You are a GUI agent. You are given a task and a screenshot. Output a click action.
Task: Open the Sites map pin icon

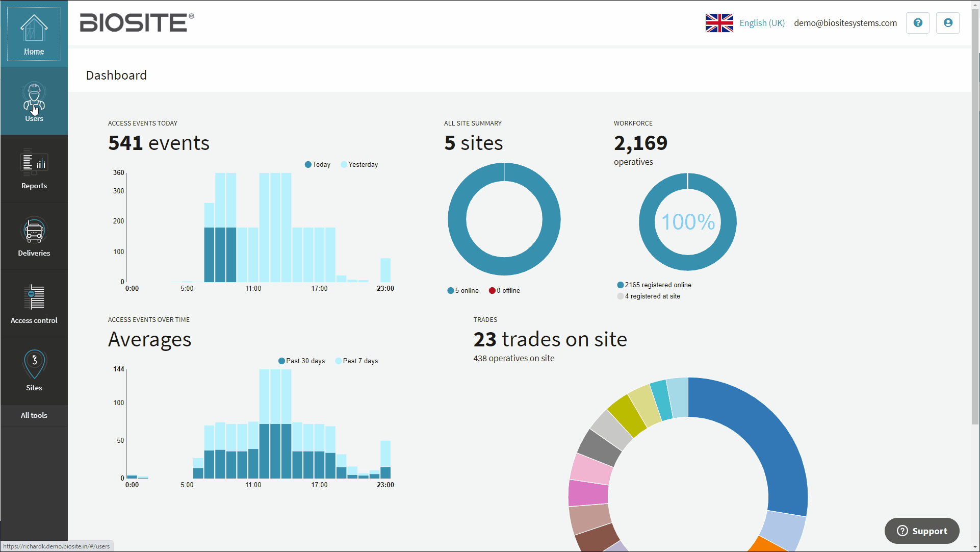pyautogui.click(x=34, y=364)
